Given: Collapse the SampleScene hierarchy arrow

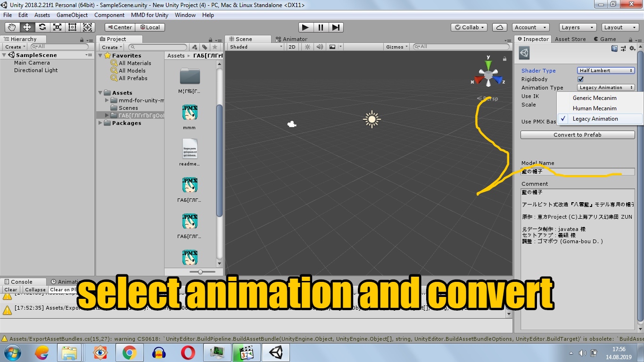Looking at the screenshot, I should [x=4, y=55].
